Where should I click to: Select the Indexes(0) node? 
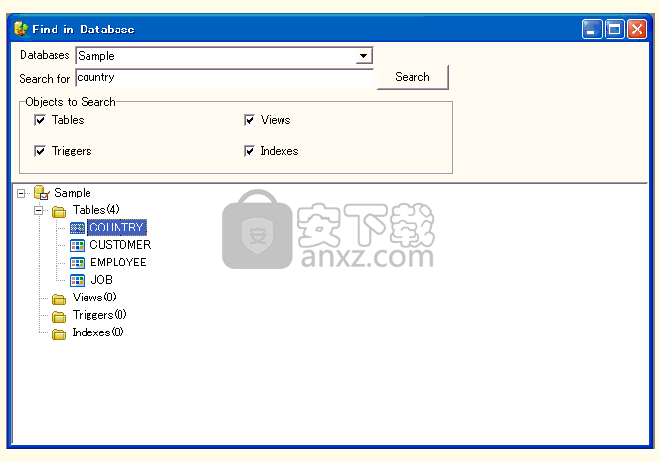[x=98, y=332]
